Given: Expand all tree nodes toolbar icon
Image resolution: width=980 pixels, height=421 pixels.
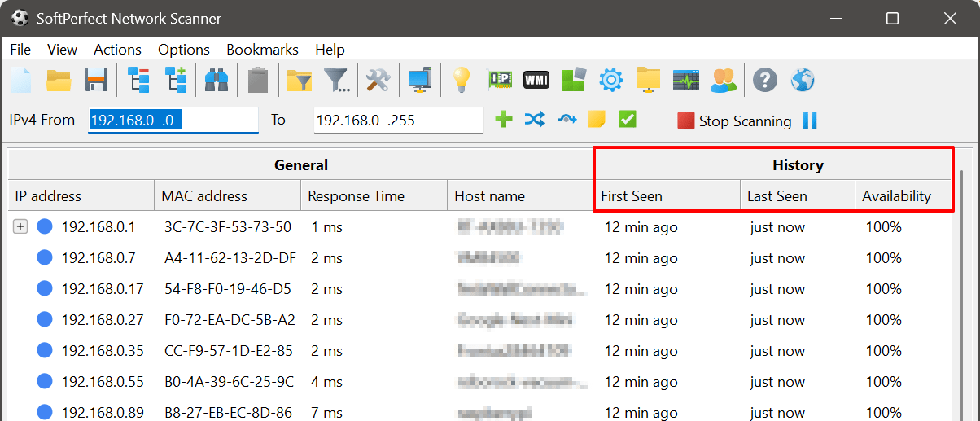Looking at the screenshot, I should [x=177, y=80].
